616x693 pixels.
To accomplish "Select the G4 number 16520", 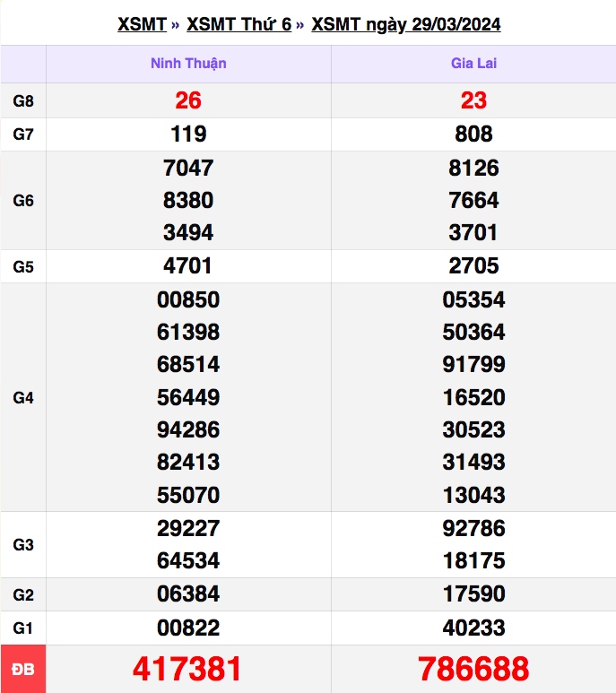I will [x=473, y=397].
